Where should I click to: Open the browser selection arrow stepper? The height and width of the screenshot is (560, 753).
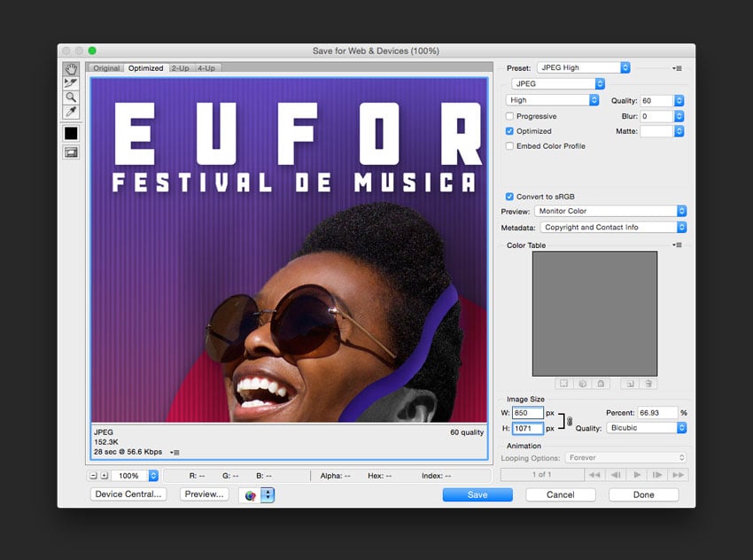(268, 495)
